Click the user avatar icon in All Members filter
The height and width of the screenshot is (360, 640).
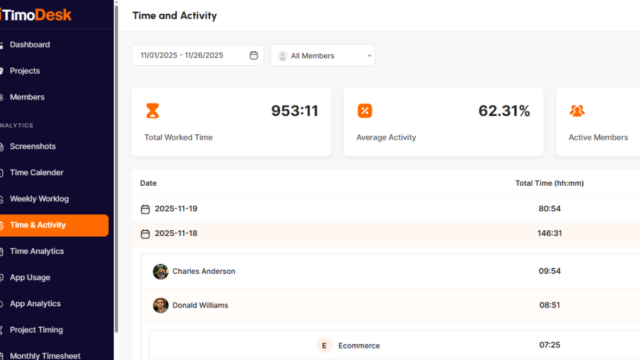tap(282, 56)
